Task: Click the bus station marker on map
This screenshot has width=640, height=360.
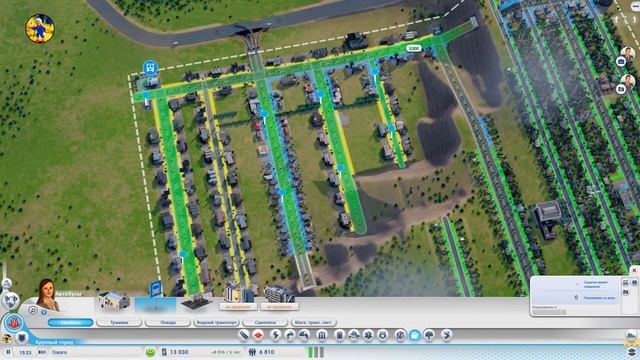Action: pos(150,68)
